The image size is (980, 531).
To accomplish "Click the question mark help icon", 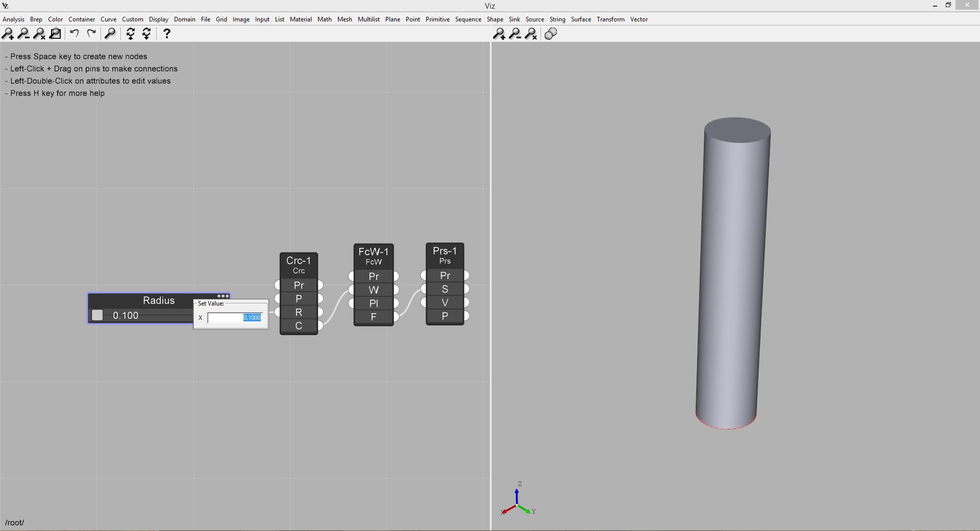I will pyautogui.click(x=166, y=34).
